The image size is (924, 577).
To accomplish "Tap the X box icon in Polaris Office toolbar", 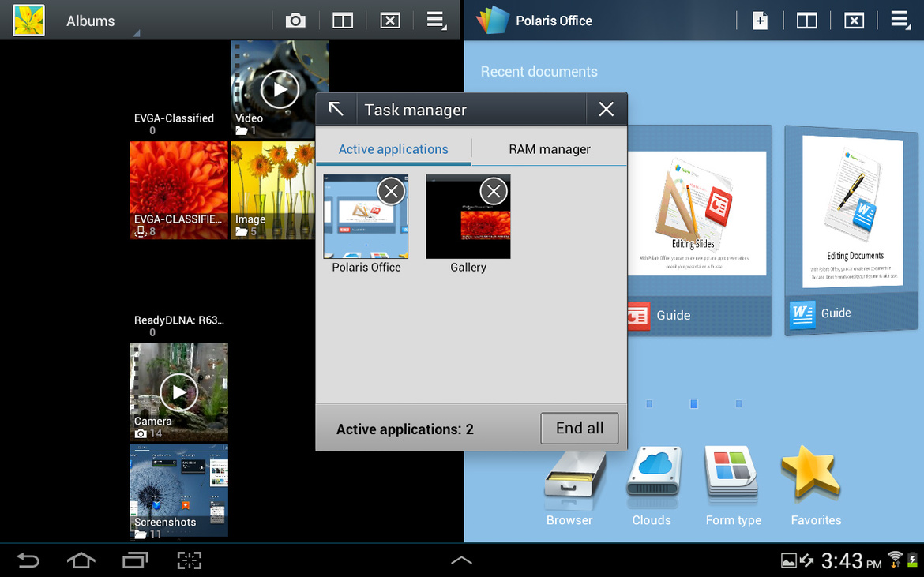I will click(854, 21).
